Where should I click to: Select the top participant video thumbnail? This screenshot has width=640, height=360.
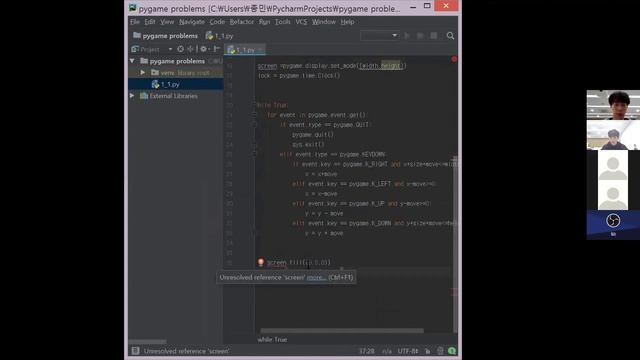(x=613, y=105)
